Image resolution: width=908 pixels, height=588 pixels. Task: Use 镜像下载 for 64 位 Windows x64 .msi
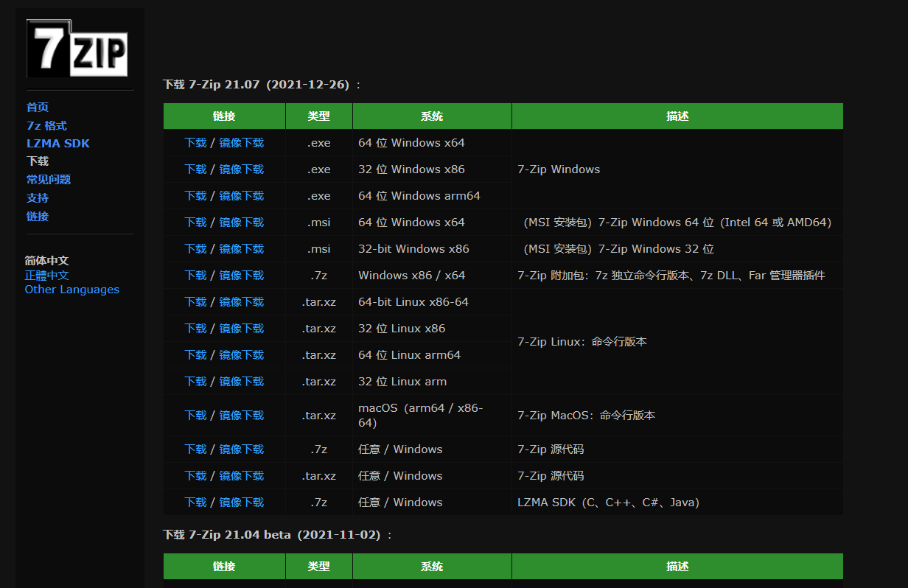[242, 223]
